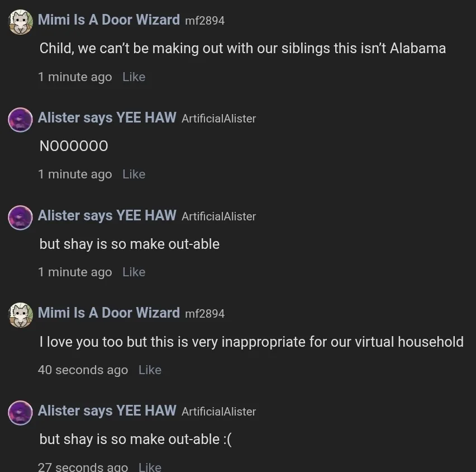
Task: Click the '40 seconds ago' timestamp
Action: coord(83,370)
